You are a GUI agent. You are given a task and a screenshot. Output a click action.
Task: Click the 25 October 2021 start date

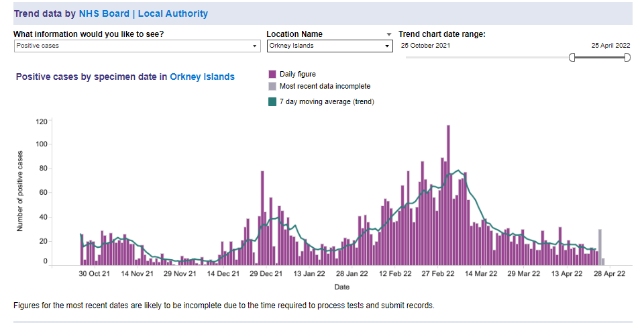tap(425, 46)
